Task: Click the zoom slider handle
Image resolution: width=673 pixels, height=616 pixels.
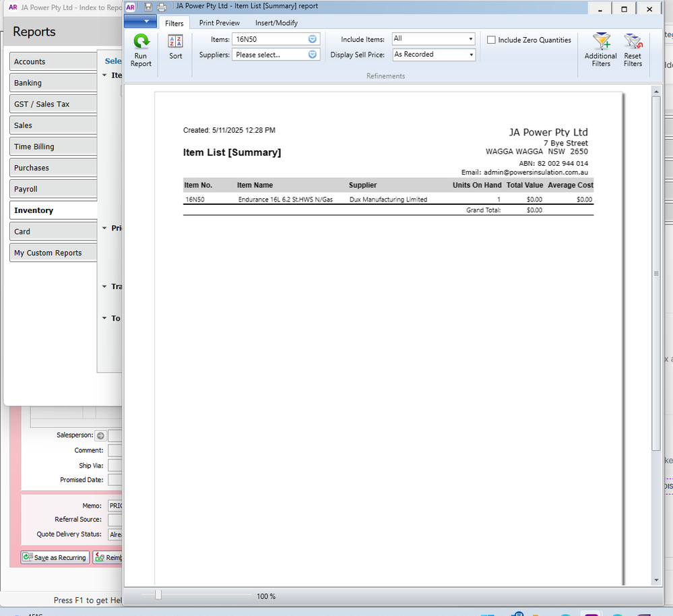Action: 158,595
